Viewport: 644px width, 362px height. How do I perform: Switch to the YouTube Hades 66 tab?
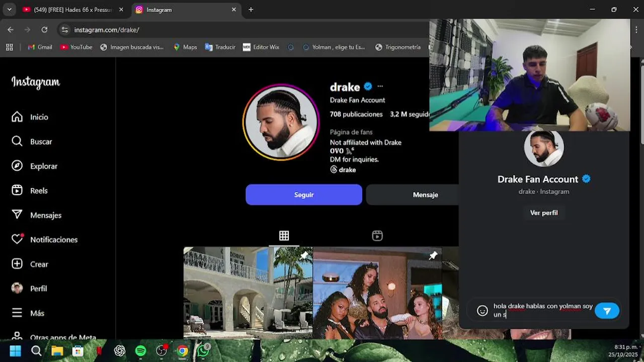(73, 10)
